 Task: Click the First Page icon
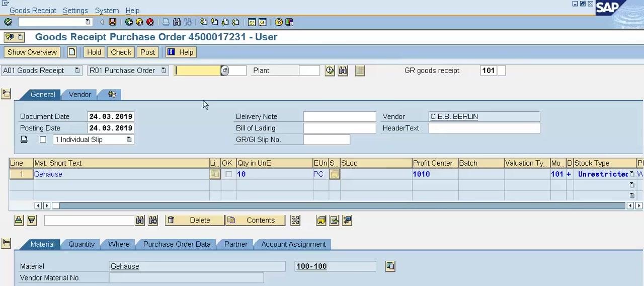pos(204,22)
